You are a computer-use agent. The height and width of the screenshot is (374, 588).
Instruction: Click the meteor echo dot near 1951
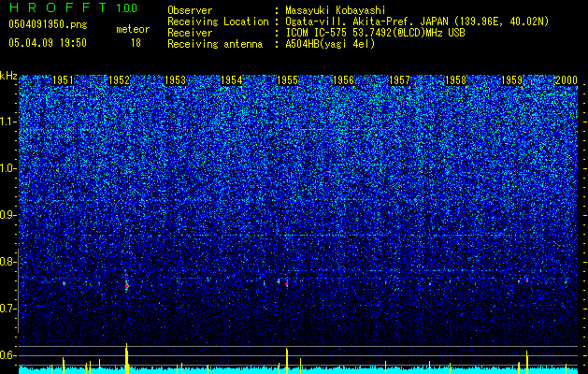[64, 283]
